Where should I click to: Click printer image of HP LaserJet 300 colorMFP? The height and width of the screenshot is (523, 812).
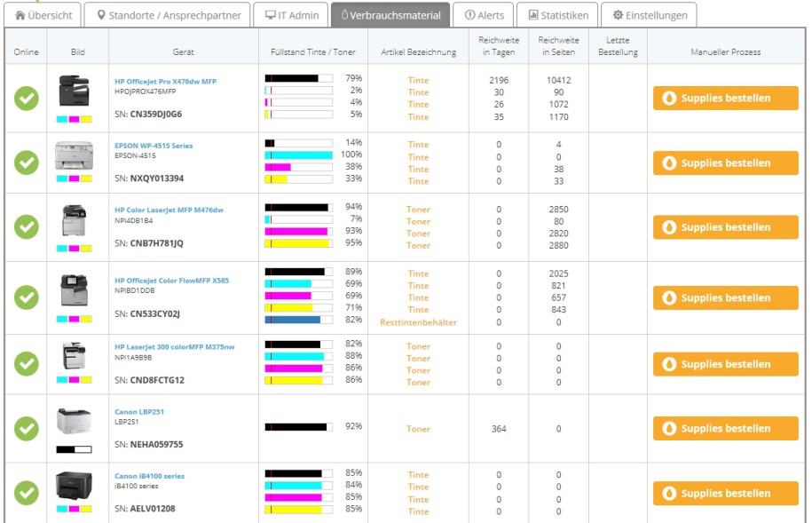74,355
